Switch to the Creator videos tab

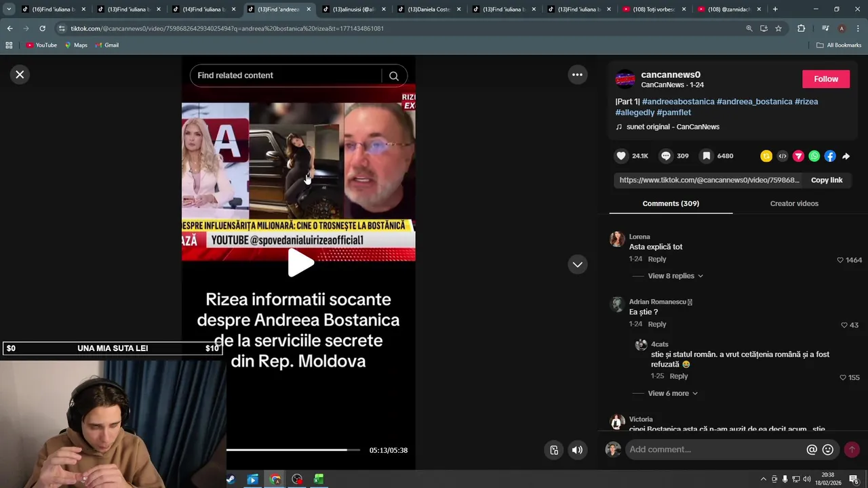tap(794, 203)
